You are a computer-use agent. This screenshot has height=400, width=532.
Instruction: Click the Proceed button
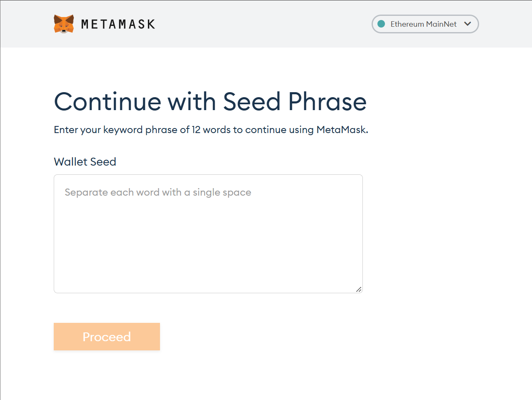tap(107, 337)
